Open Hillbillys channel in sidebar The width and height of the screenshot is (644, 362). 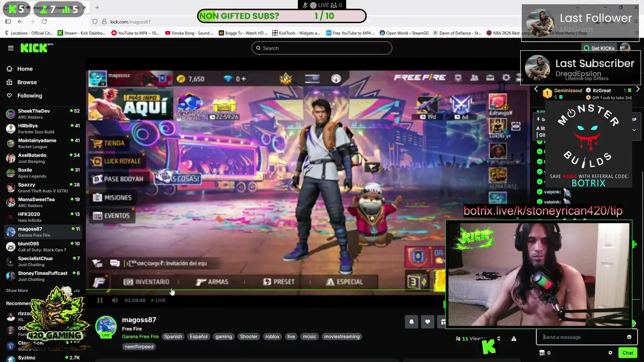click(x=43, y=129)
